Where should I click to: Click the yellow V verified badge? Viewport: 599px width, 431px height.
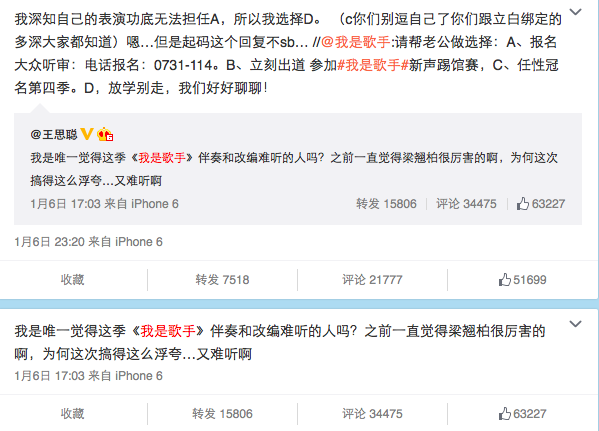87,134
